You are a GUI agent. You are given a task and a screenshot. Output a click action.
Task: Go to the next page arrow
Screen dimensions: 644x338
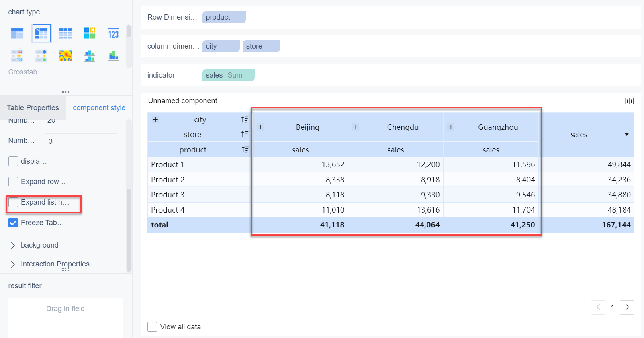click(627, 307)
